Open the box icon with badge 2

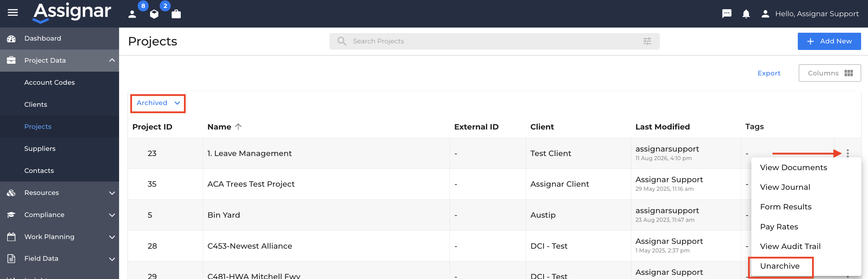154,14
